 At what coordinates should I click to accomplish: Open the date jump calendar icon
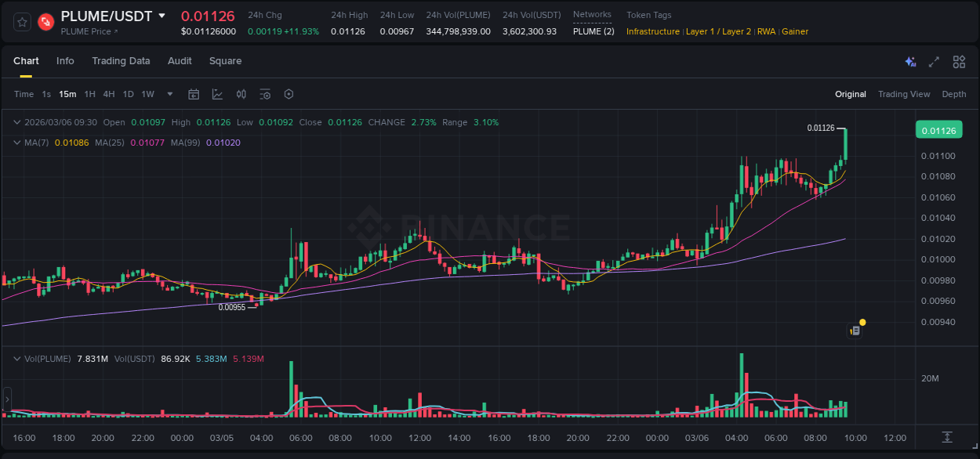pyautogui.click(x=194, y=94)
